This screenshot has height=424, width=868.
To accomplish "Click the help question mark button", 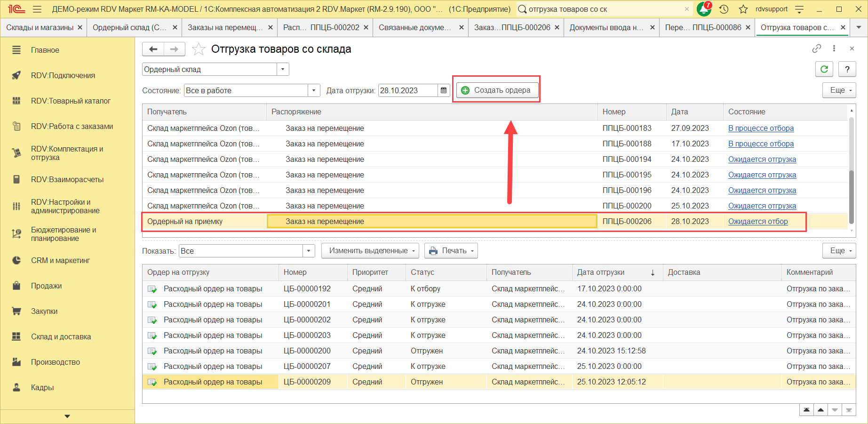I will [847, 69].
